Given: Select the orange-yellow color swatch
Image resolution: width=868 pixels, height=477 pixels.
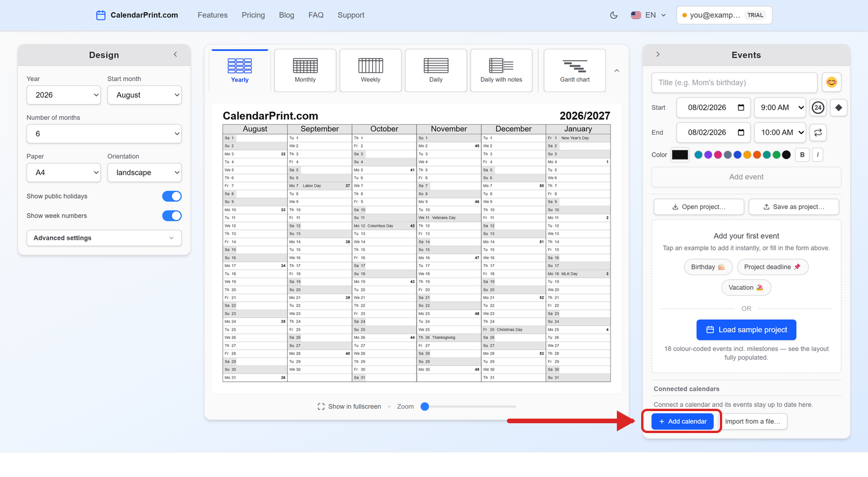Looking at the screenshot, I should (747, 154).
